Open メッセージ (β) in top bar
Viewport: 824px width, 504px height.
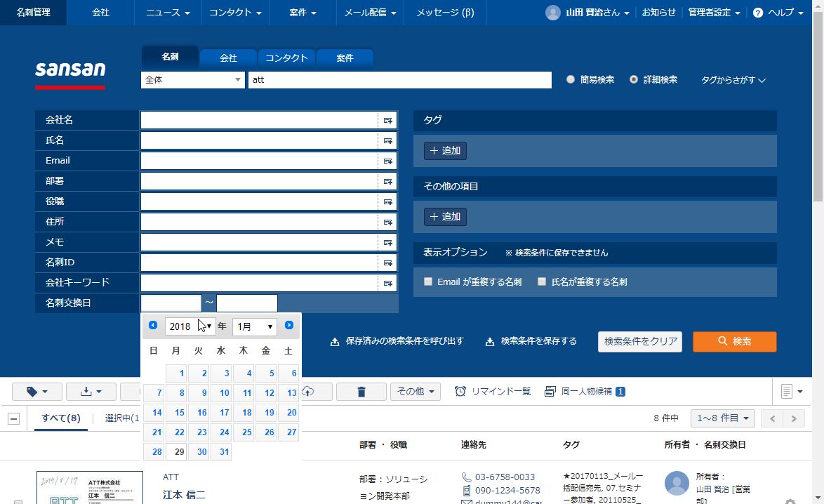(445, 13)
